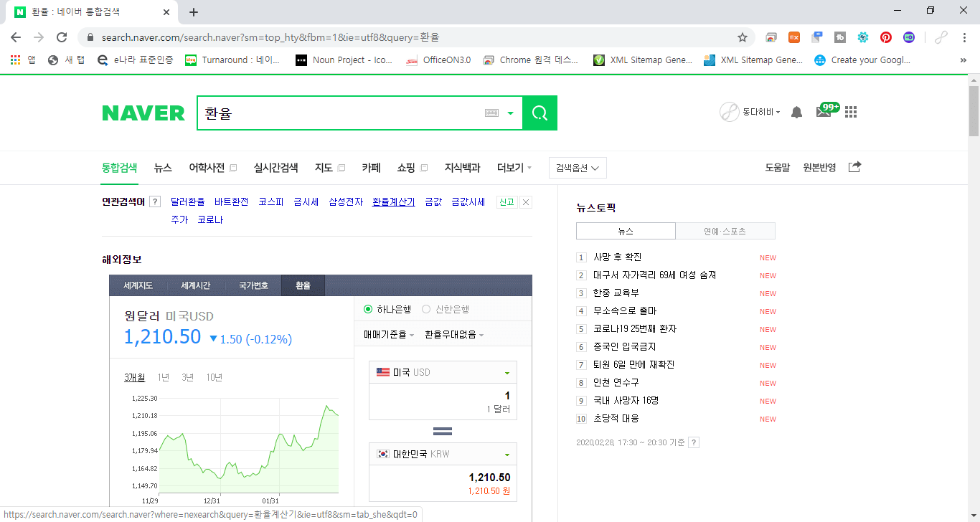Click the 3-month exchange rate chart
The height and width of the screenshot is (522, 980).
point(249,445)
